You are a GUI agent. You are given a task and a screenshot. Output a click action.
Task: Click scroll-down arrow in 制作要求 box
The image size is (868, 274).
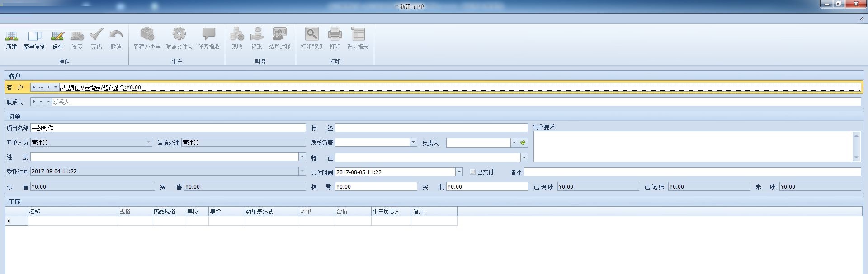click(x=856, y=158)
